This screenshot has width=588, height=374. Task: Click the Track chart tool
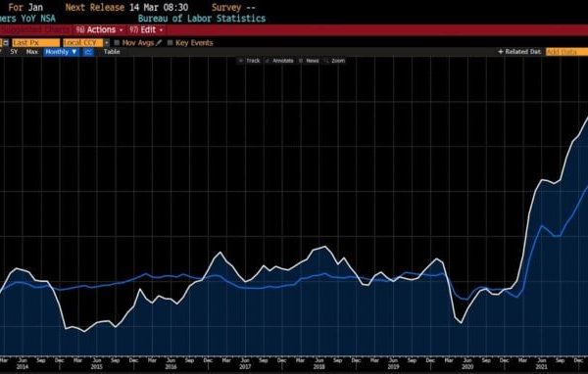249,61
